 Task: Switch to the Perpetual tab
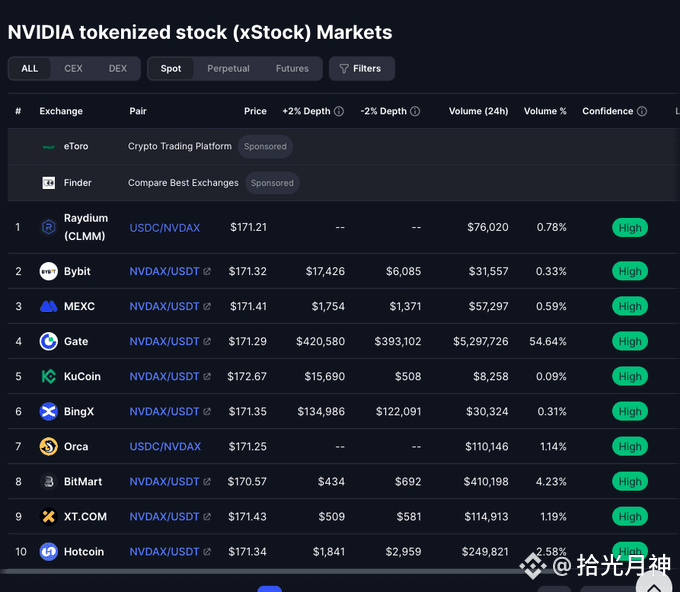click(228, 69)
